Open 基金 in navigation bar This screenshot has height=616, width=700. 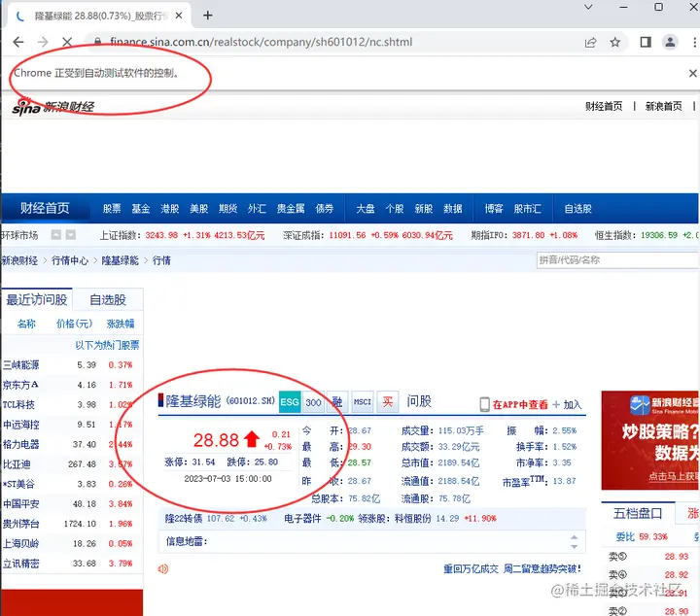click(x=141, y=208)
